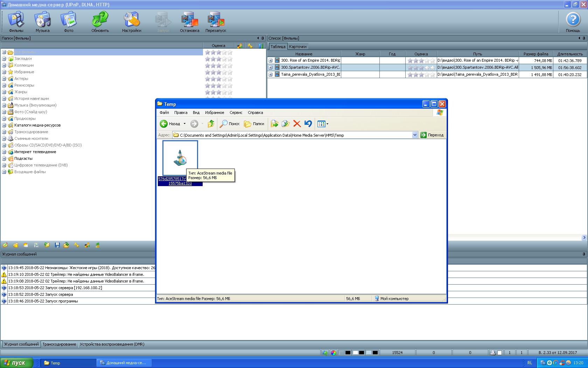Switch to the Карточки tab

(x=297, y=47)
